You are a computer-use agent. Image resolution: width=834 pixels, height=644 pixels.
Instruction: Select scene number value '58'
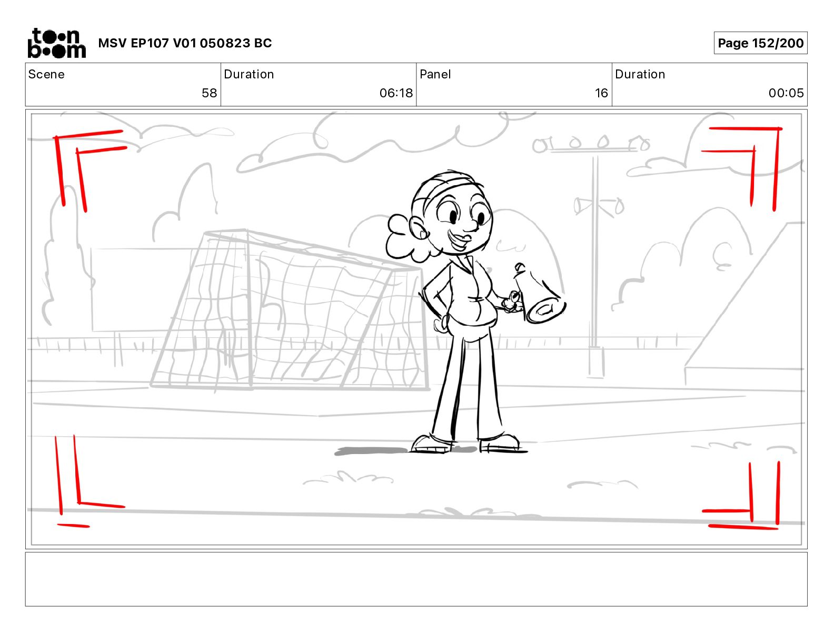(209, 93)
